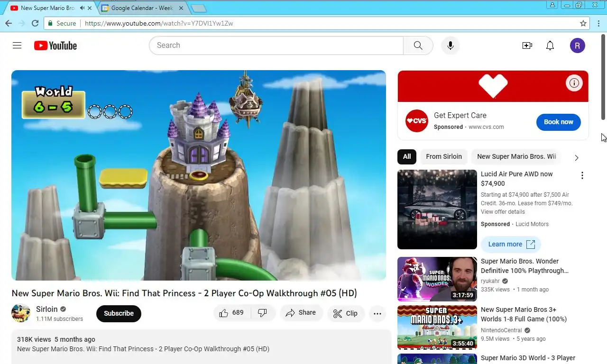The height and width of the screenshot is (364, 607).
Task: Close the Google Calendar tab
Action: (x=181, y=8)
